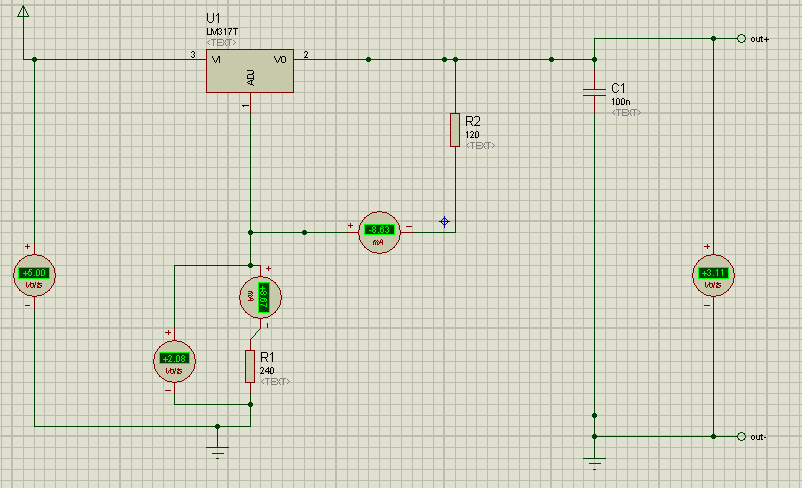The width and height of the screenshot is (802, 488).
Task: Click the 100n value label of C1
Action: tap(620, 102)
